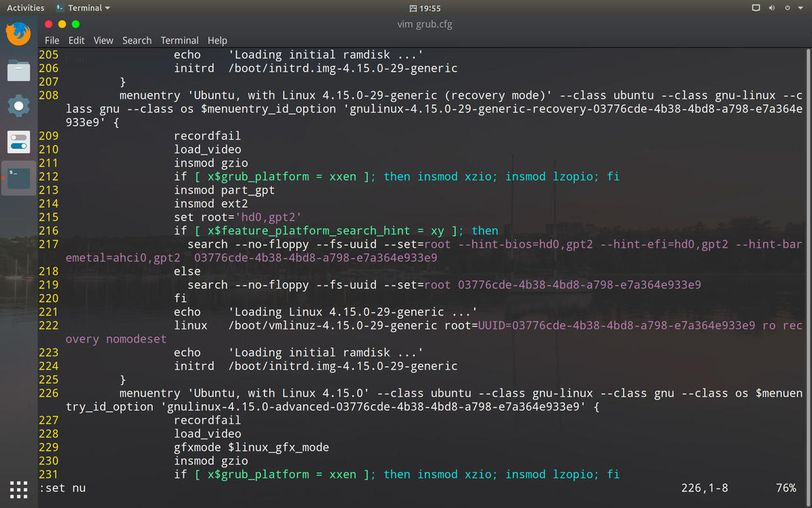This screenshot has height=508, width=812.
Task: Launch the Files manager dock icon
Action: [18, 70]
